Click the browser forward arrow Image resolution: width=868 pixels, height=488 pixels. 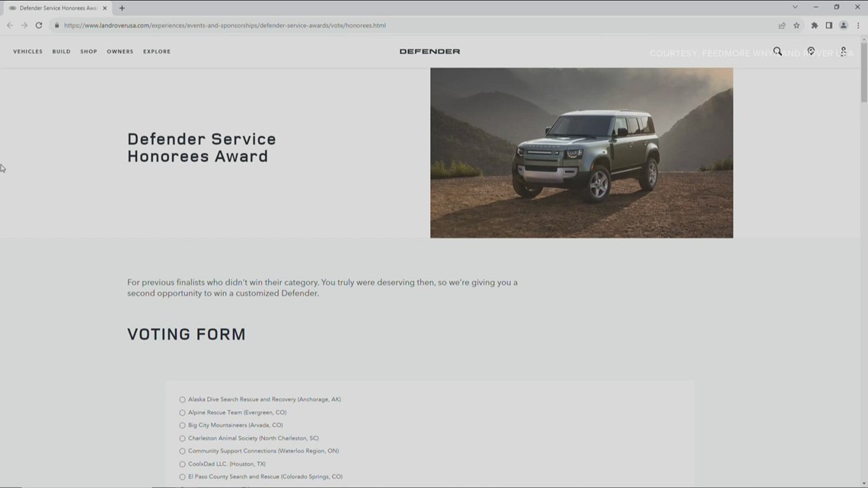24,25
